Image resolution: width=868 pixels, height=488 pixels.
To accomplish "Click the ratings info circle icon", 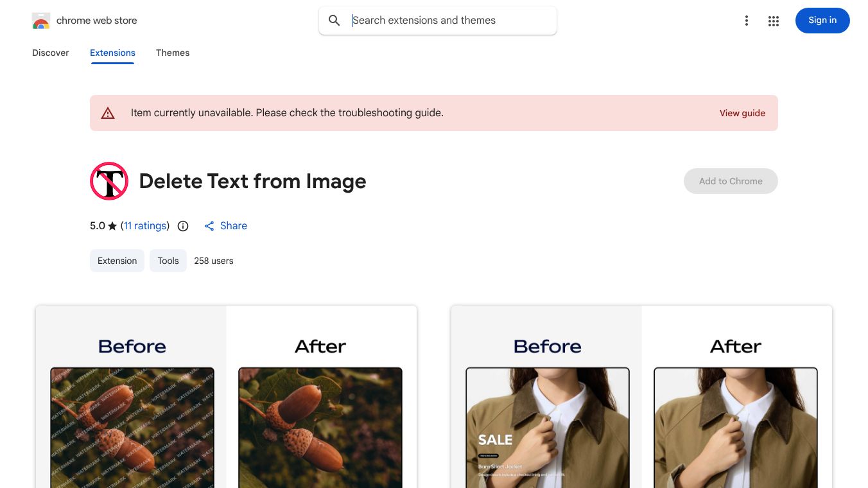I will click(x=183, y=226).
